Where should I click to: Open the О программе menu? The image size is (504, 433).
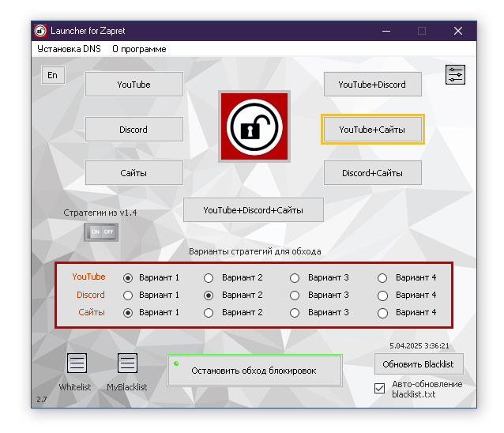(x=139, y=49)
